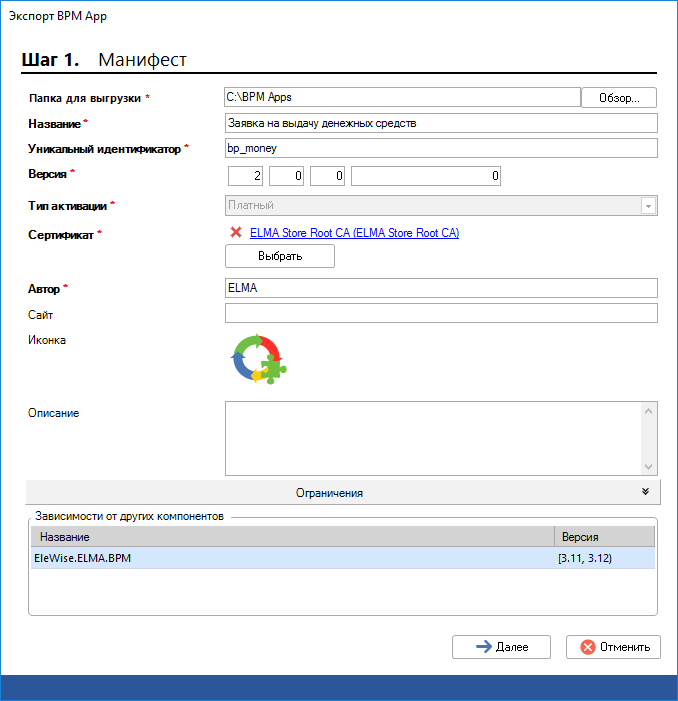678x701 pixels.
Task: Click the description scrollbar up arrow
Action: click(649, 411)
